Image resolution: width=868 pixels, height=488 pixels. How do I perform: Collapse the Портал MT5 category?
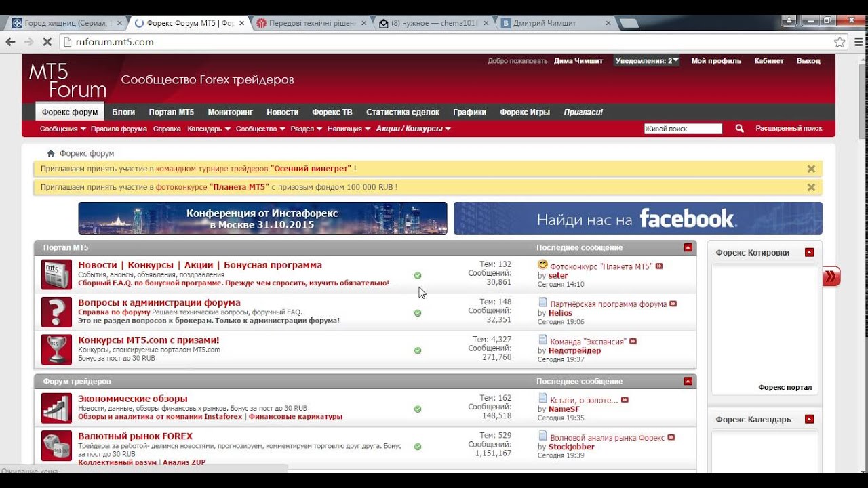coord(688,248)
